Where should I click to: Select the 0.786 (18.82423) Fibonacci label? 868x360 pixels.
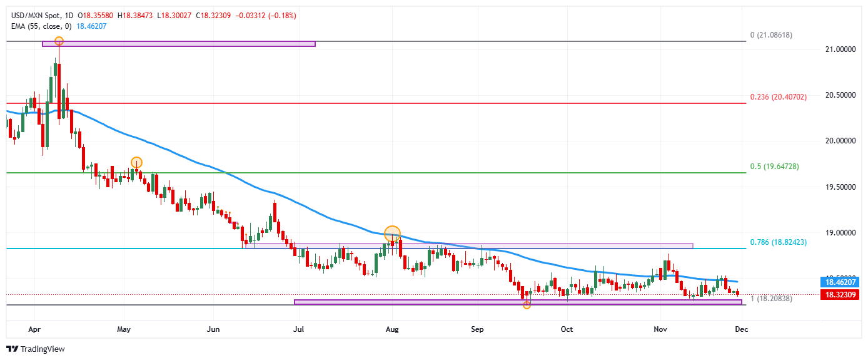click(778, 242)
